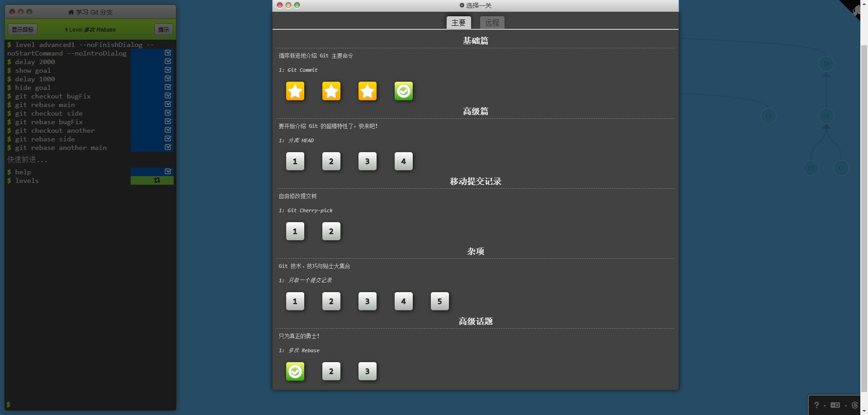Click the '1: Git Cherry-pick' level label
The height and width of the screenshot is (415, 868).
click(x=306, y=210)
